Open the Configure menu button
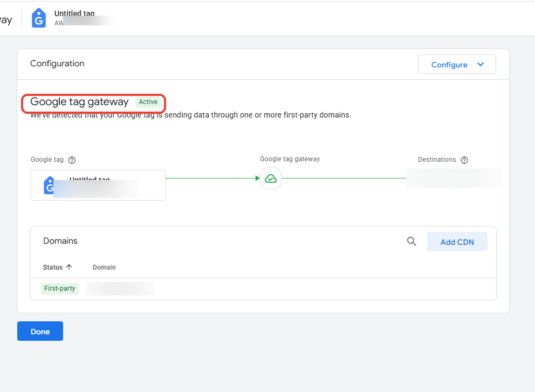The image size is (535, 392). 457,64
